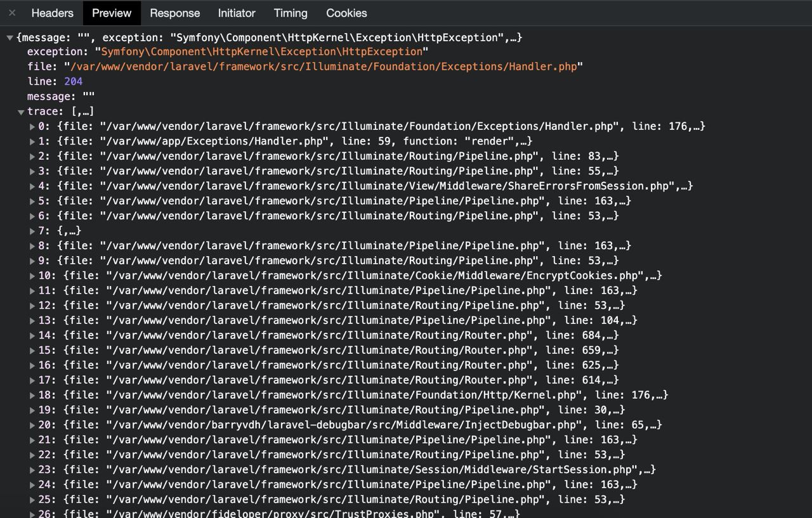Expand trace entry 16 Router line 625

pos(32,365)
